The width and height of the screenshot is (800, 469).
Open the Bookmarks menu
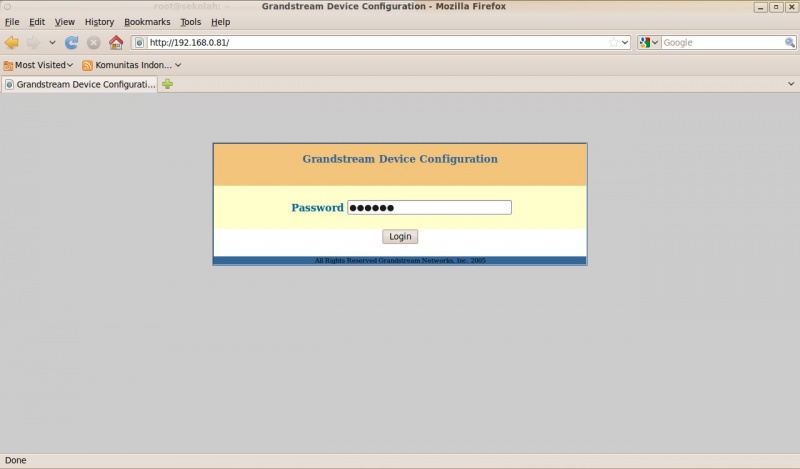point(147,22)
